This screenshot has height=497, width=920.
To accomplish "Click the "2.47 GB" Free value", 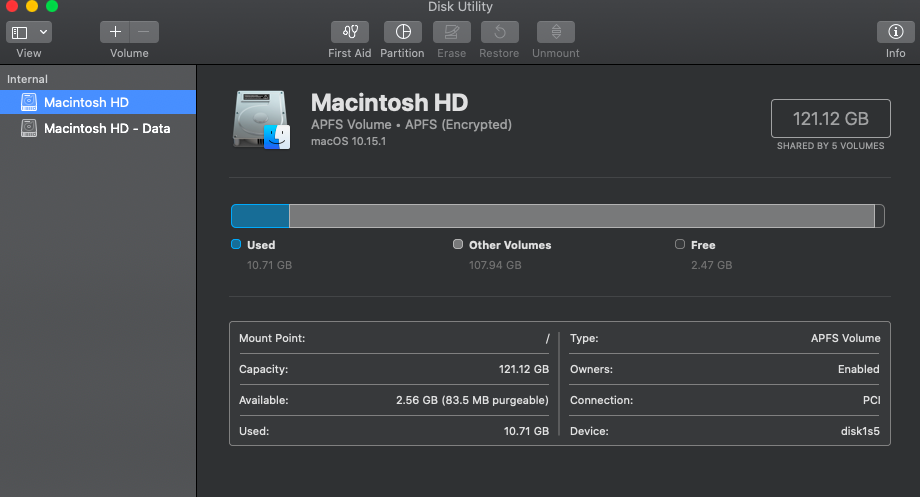I will [712, 265].
